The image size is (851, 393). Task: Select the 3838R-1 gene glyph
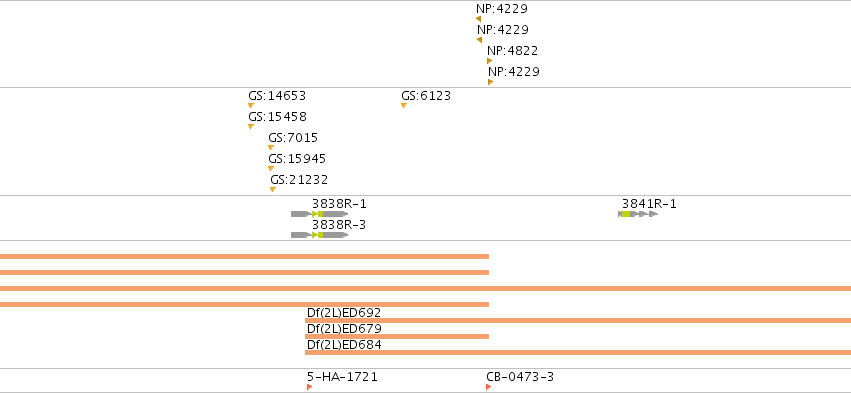click(320, 214)
